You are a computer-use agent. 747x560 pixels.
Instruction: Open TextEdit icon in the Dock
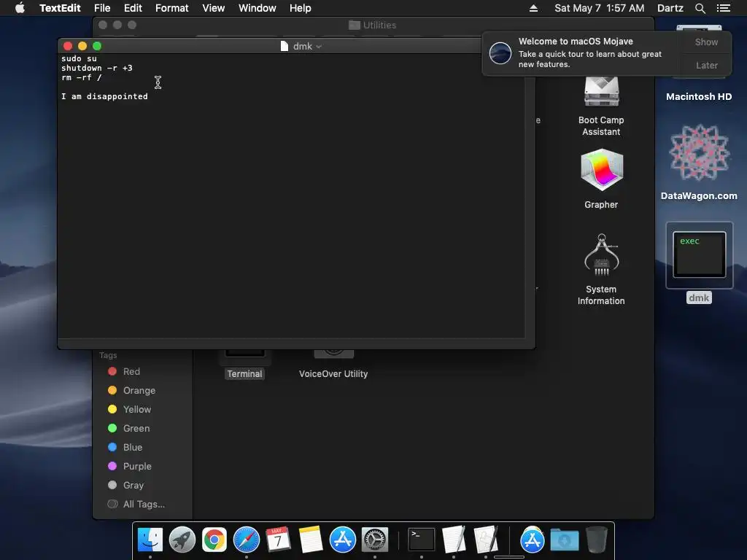[x=454, y=540]
